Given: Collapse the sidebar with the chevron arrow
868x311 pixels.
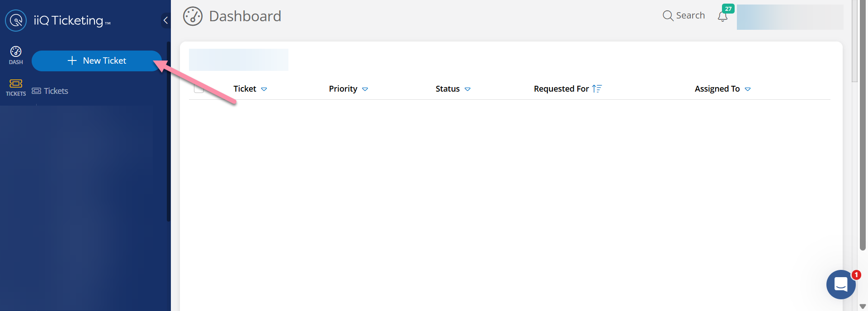Looking at the screenshot, I should pos(165,20).
